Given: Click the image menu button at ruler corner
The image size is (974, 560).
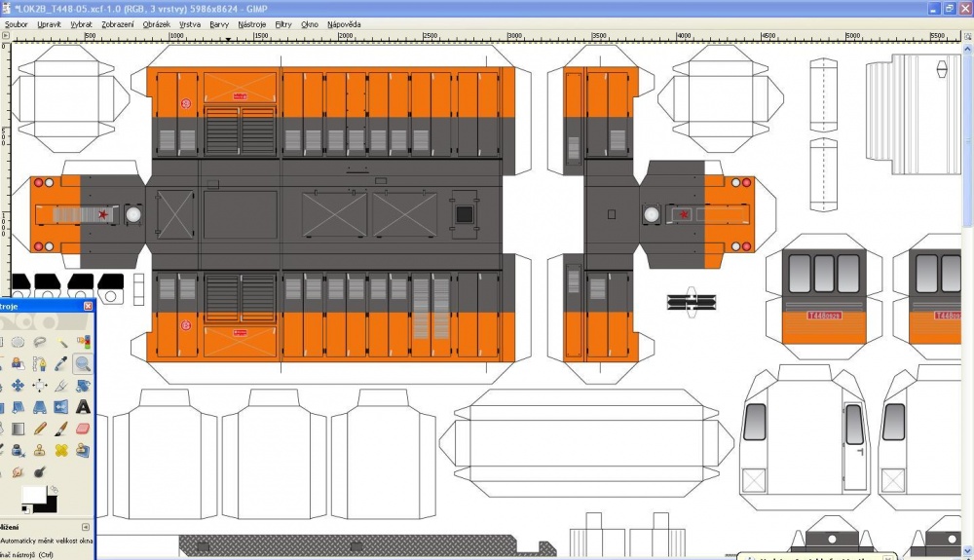Looking at the screenshot, I should click(5, 37).
